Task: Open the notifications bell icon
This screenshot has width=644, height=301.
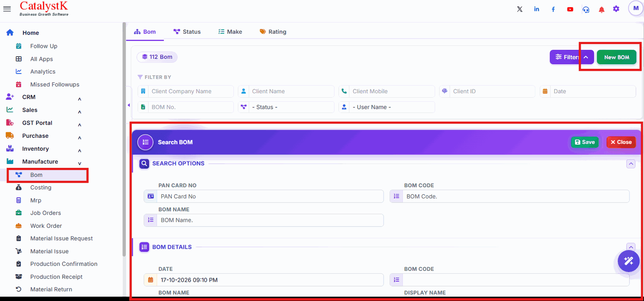Action: click(x=601, y=10)
